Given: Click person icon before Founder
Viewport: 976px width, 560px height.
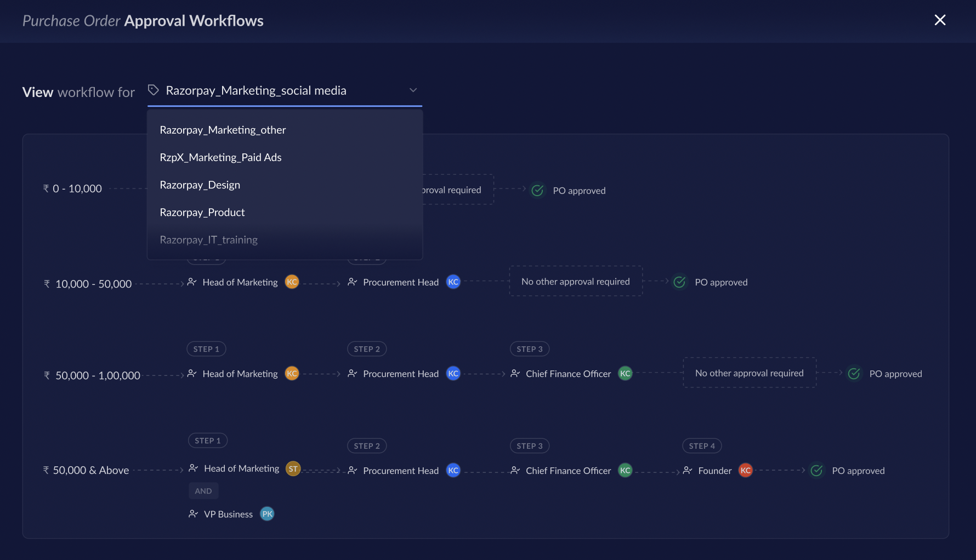Looking at the screenshot, I should pyautogui.click(x=688, y=470).
